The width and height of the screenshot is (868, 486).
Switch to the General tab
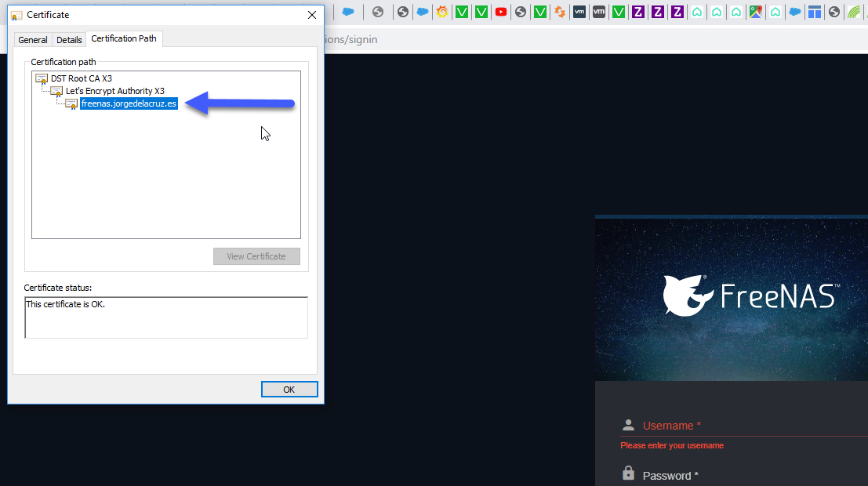(33, 40)
